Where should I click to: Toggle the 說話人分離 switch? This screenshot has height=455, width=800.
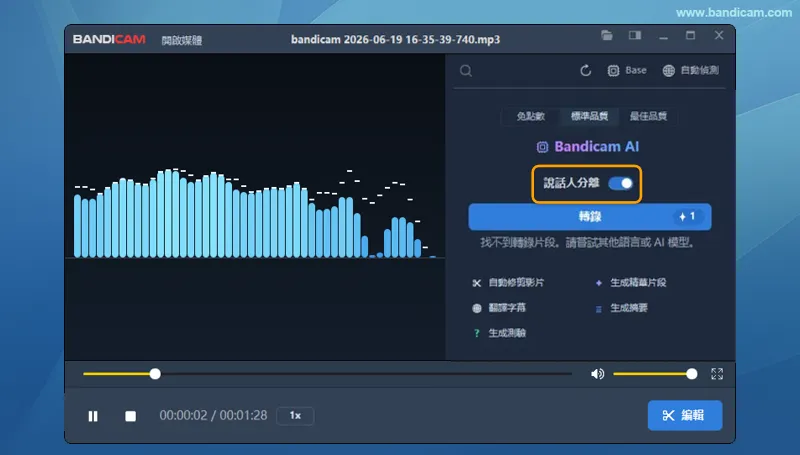pos(620,183)
